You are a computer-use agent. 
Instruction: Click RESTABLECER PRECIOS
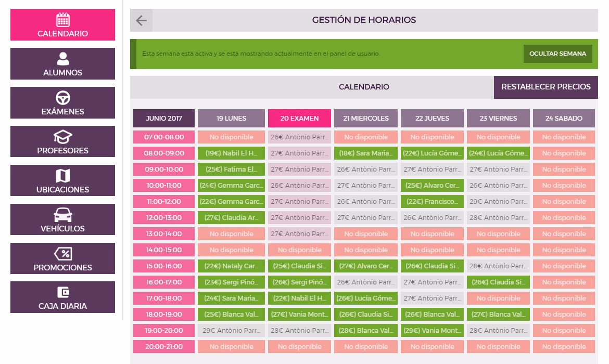tap(545, 87)
